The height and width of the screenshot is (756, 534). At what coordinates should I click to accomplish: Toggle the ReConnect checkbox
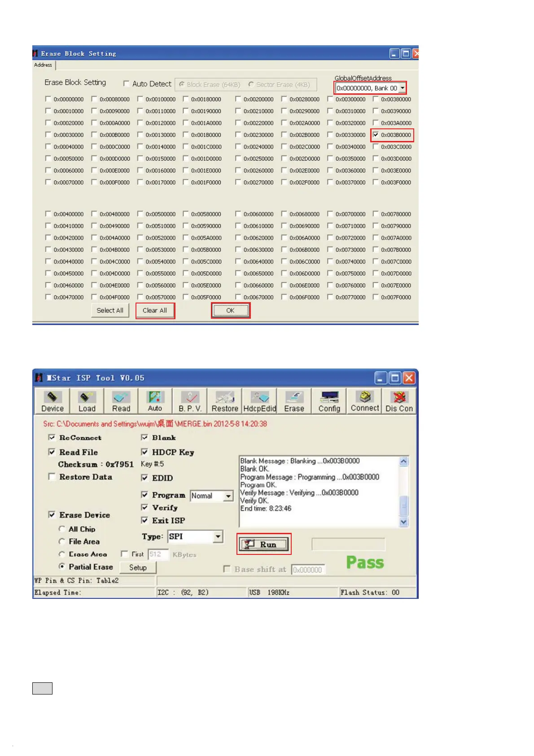point(52,438)
